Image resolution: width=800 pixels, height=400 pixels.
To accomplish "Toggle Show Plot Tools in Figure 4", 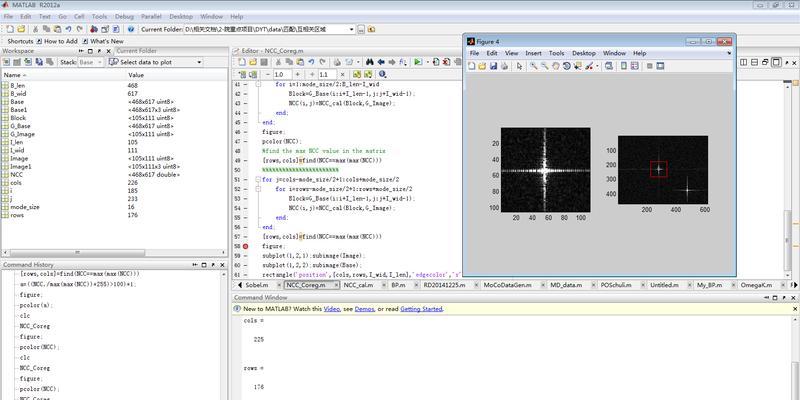I will pyautogui.click(x=660, y=66).
